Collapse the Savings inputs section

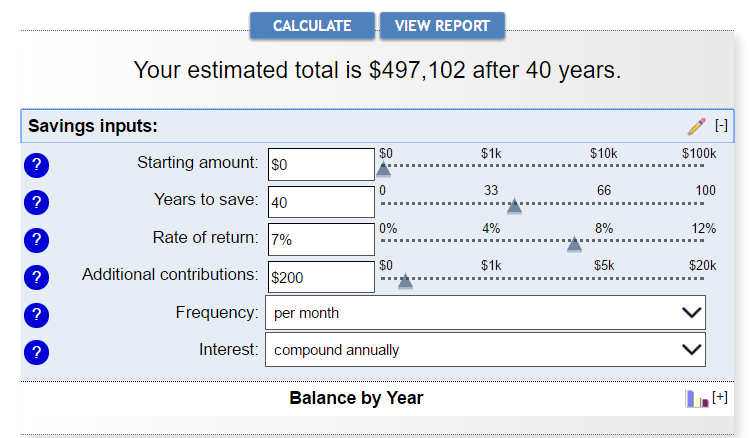pyautogui.click(x=721, y=126)
